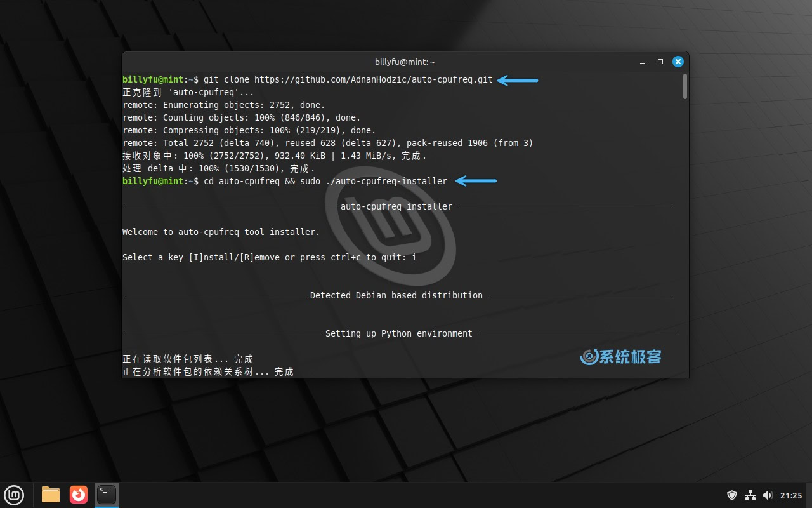
Task: Click the 'remote: Total 2752 (delta 740)' line
Action: (x=328, y=144)
